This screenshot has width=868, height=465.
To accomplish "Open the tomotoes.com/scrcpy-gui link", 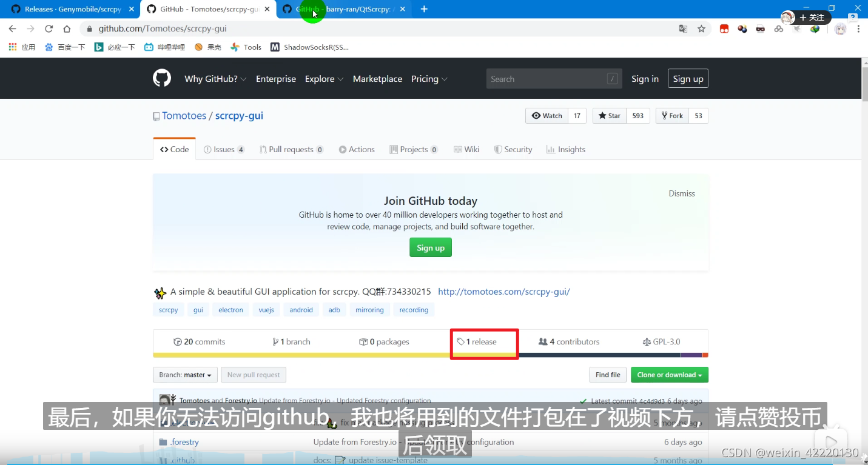I will tap(503, 292).
